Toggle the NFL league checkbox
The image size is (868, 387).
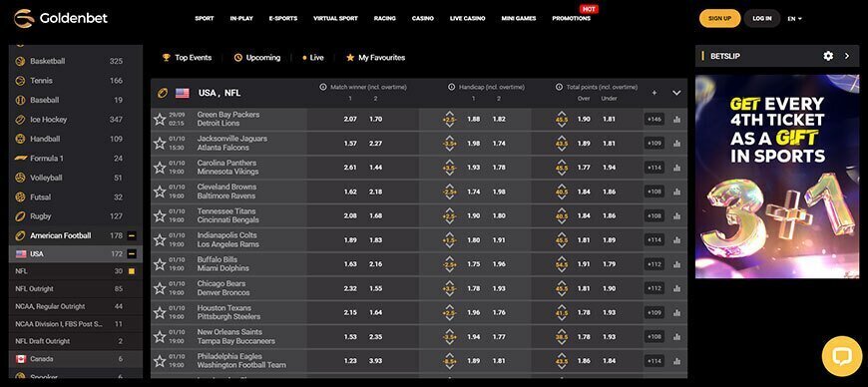coord(132,271)
